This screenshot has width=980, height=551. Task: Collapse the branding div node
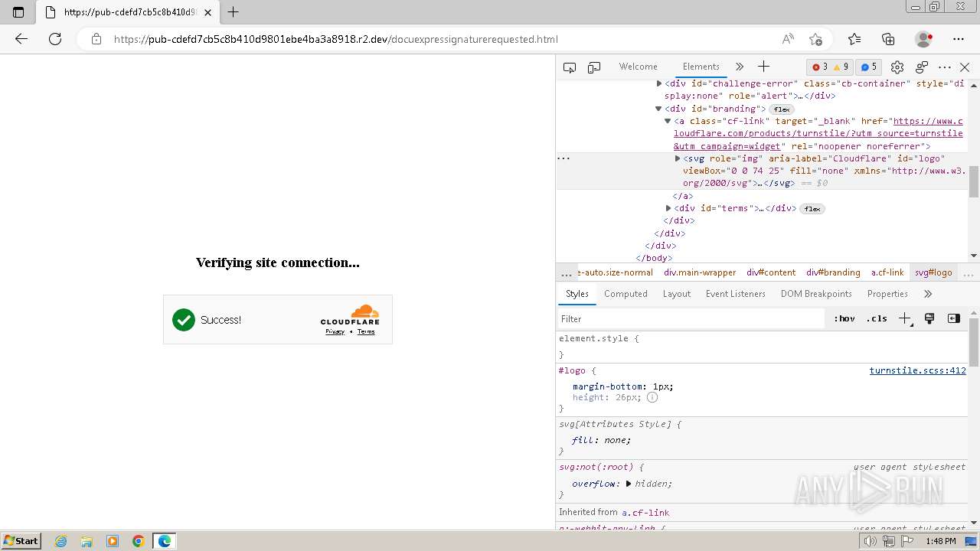click(x=659, y=109)
